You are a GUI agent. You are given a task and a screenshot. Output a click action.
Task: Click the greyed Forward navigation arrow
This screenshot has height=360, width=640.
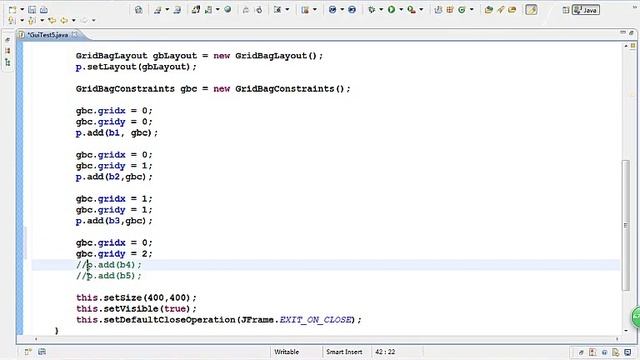click(x=84, y=20)
